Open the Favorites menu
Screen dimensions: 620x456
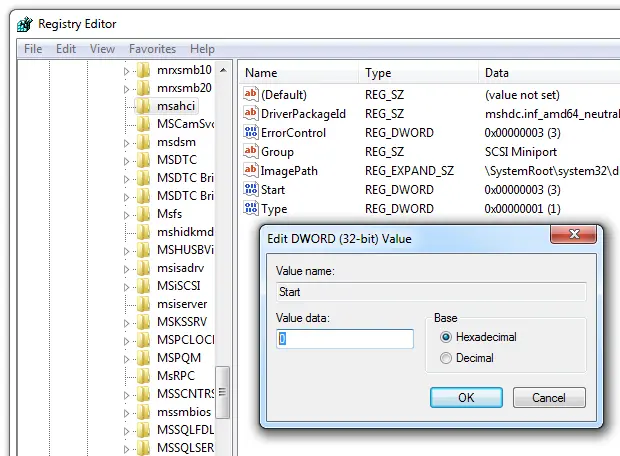pos(152,48)
